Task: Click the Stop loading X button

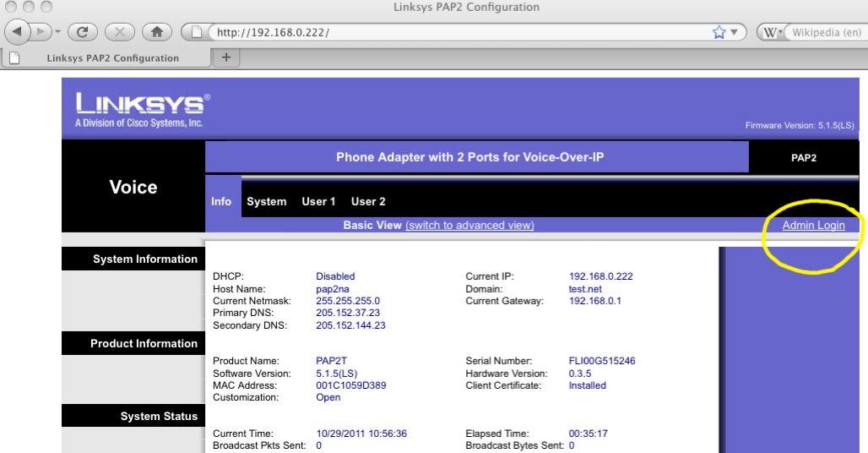Action: click(120, 31)
